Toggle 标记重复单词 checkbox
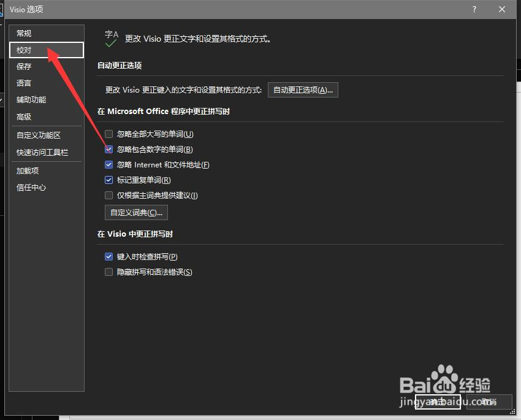Viewport: 521px width, 420px height. 108,180
